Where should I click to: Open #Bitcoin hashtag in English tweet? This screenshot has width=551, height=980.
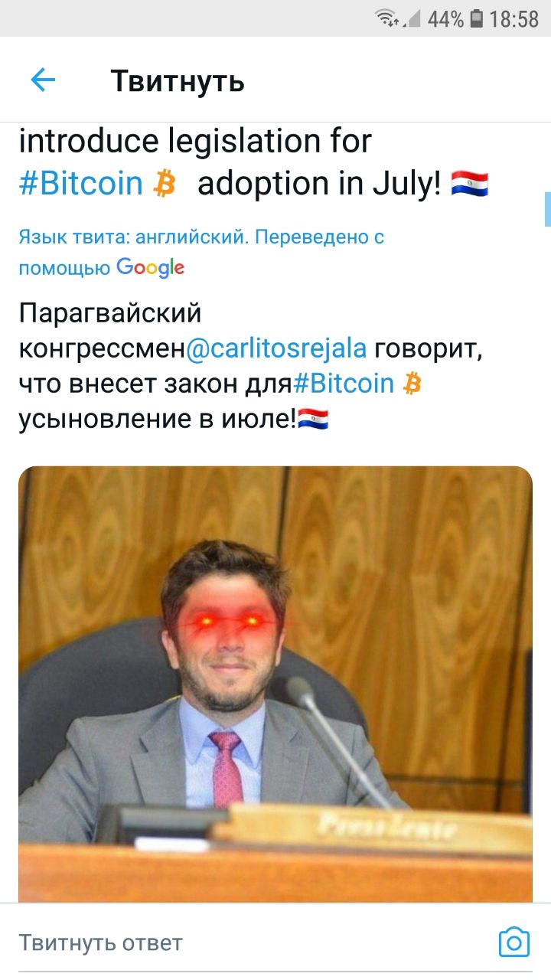tap(81, 183)
